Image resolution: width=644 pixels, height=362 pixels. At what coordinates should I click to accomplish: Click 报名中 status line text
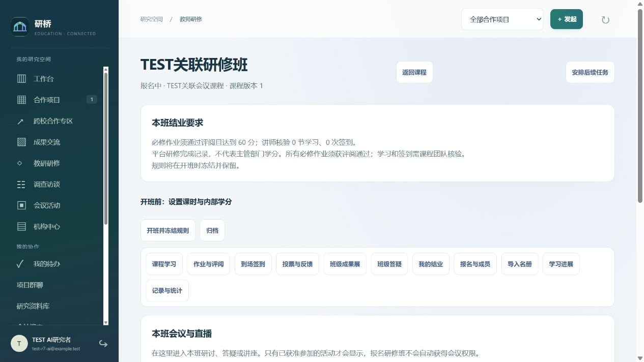point(202,86)
